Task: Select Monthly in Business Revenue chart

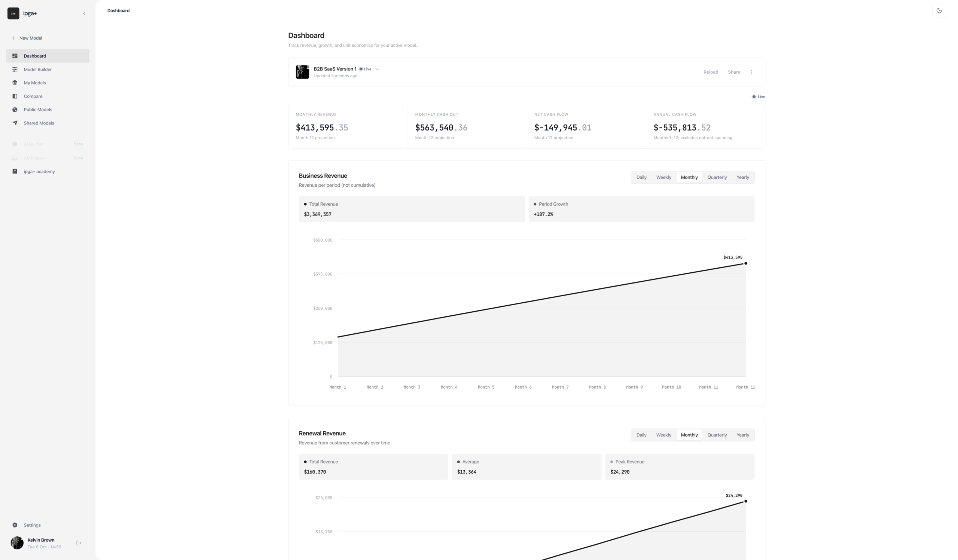Action: point(689,177)
